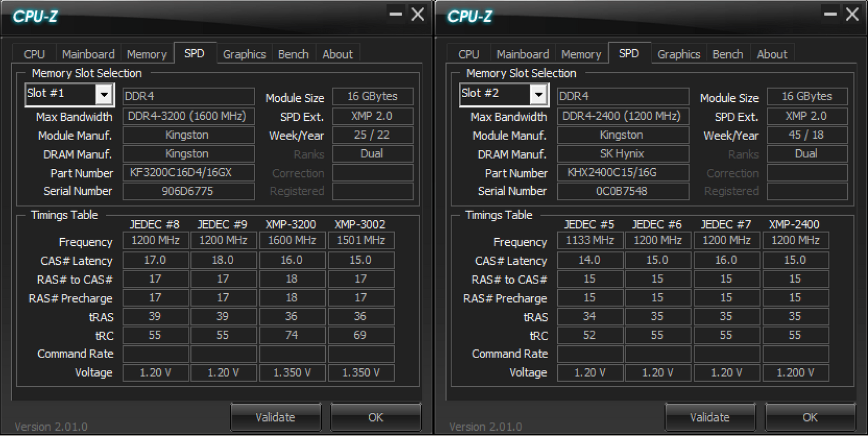Expand the Slot #2 dropdown arrow
The height and width of the screenshot is (436, 868).
(539, 94)
